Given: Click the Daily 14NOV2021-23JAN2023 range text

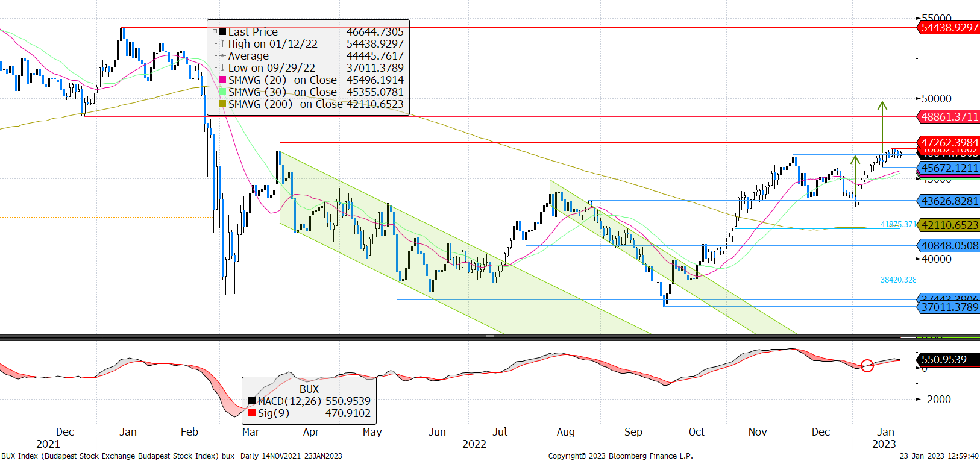Looking at the screenshot, I should coord(291,456).
